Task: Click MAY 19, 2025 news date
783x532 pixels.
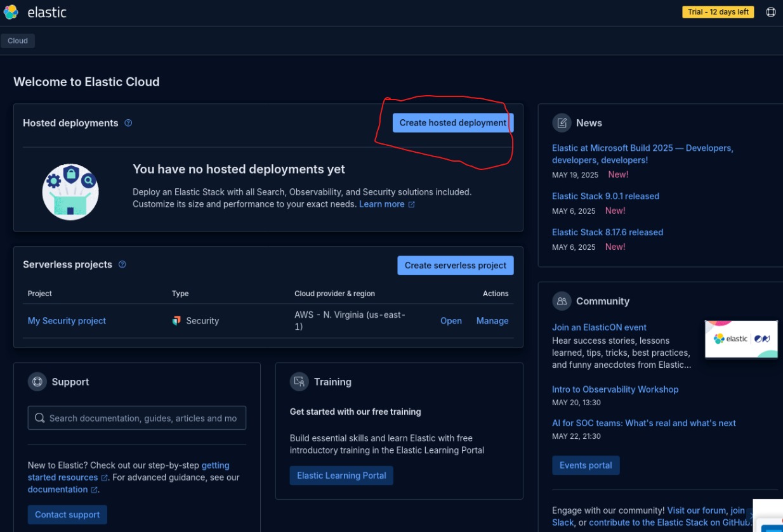Action: (x=575, y=175)
